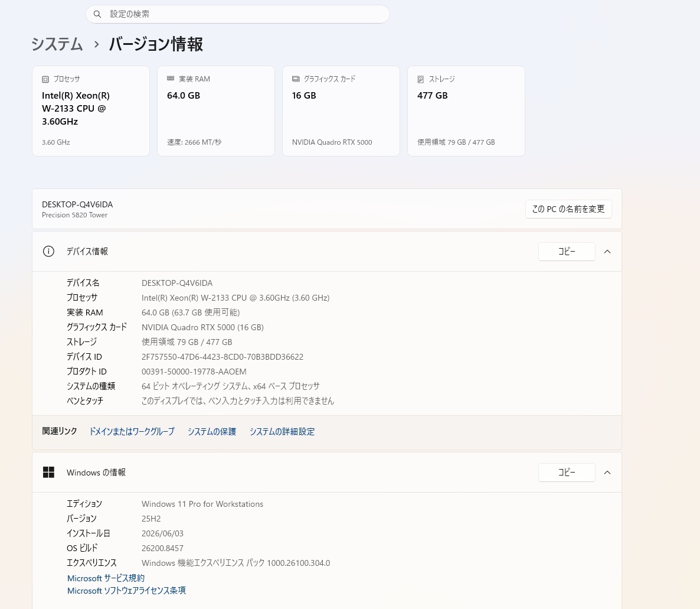This screenshot has height=609, width=700.
Task: Select edition Windows 11 Pro for Workstations
Action: pos(202,504)
